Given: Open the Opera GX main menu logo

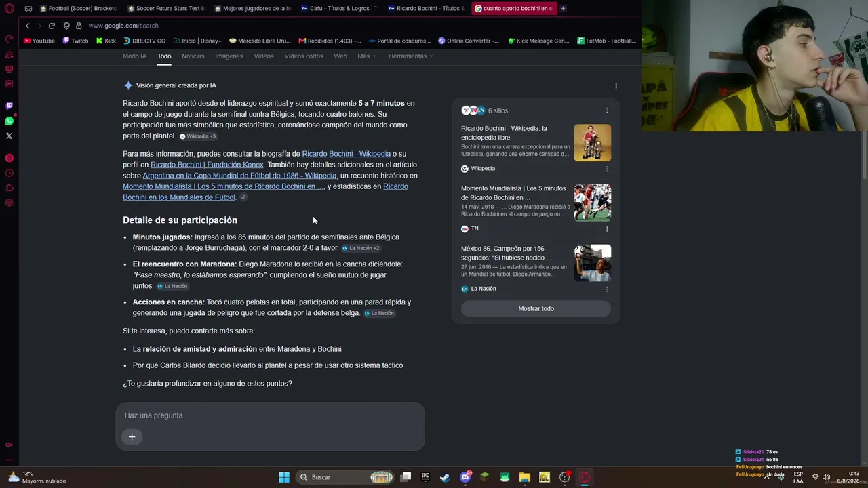Looking at the screenshot, I should (9, 9).
